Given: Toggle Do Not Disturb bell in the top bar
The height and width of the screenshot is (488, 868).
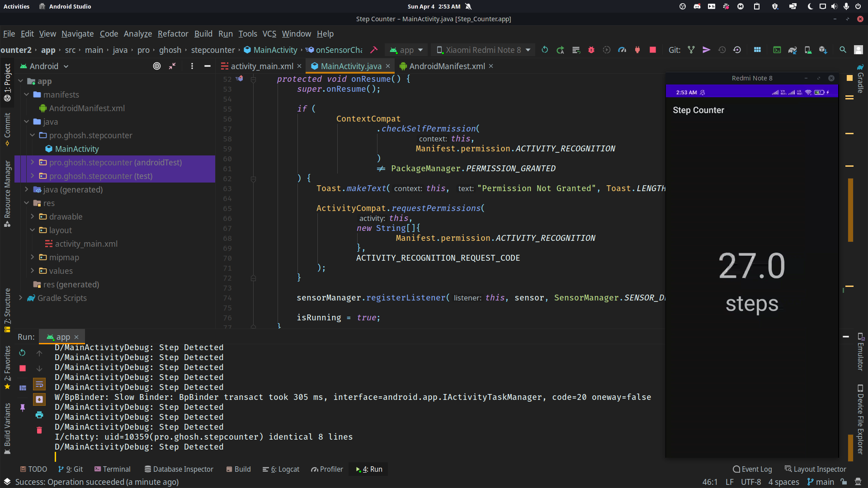Looking at the screenshot, I should (x=468, y=6).
